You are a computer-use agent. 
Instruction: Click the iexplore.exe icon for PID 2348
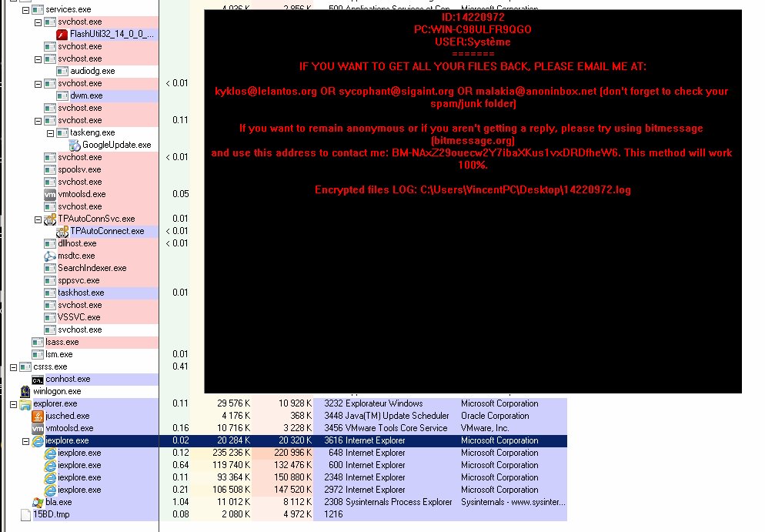[x=50, y=478]
